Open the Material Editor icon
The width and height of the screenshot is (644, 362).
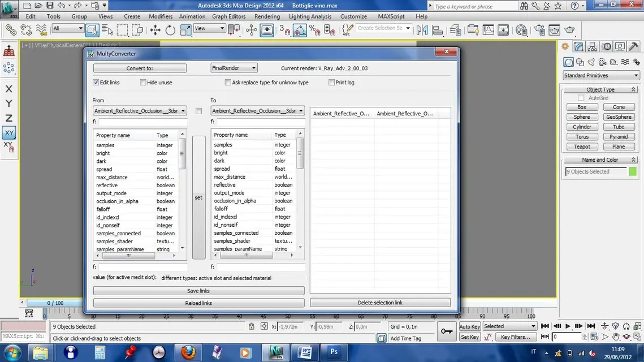click(521, 30)
